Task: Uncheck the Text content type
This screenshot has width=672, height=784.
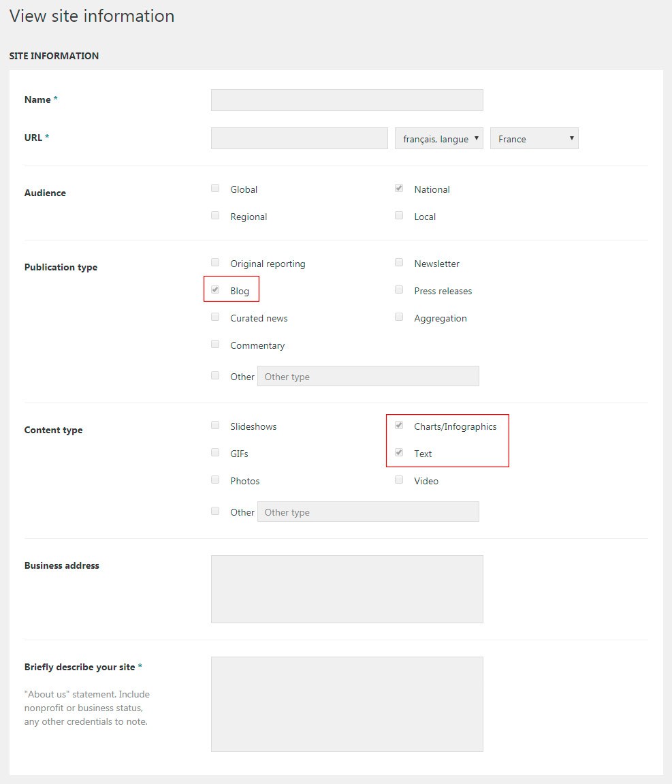Action: point(399,452)
